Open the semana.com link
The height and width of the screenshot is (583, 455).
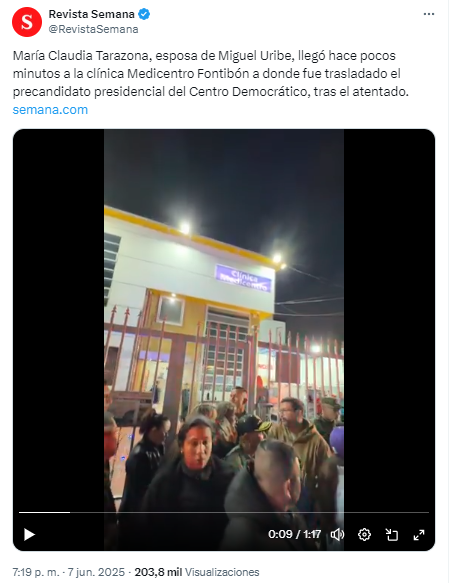[x=50, y=110]
